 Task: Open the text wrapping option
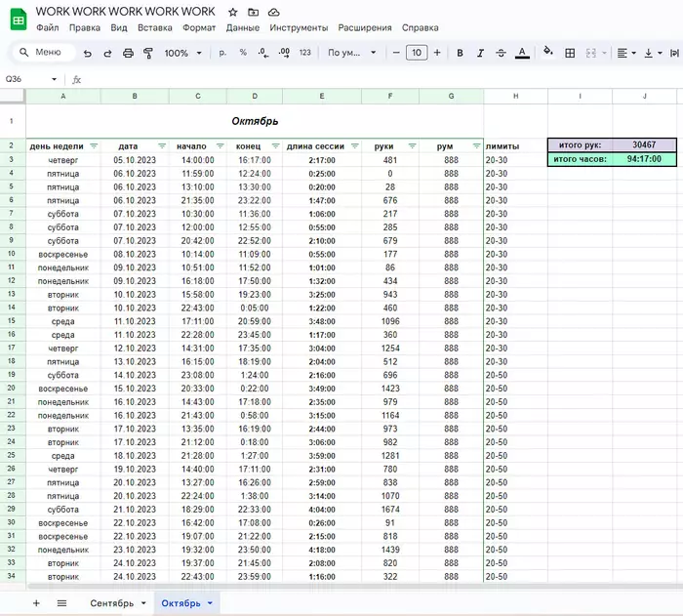pyautogui.click(x=675, y=53)
